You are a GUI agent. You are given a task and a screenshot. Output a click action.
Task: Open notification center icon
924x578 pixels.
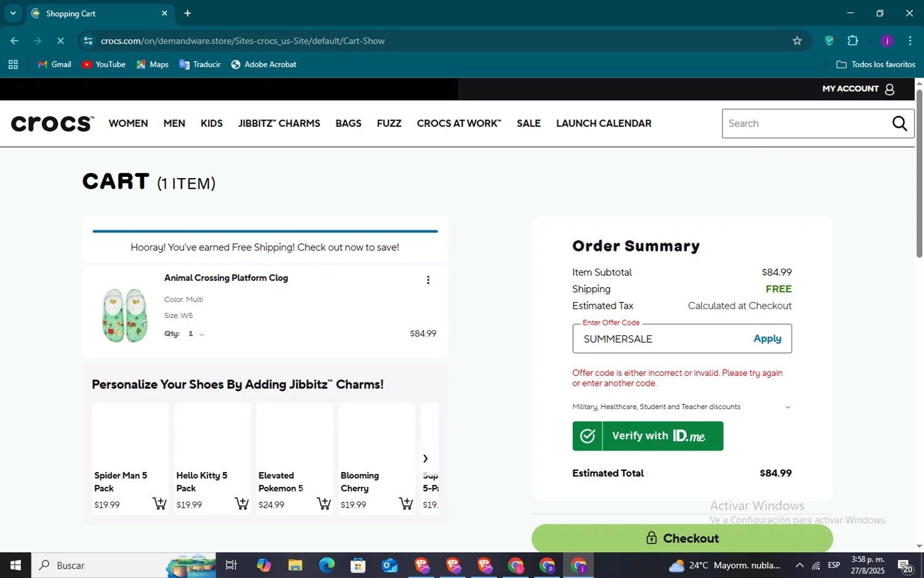click(905, 565)
